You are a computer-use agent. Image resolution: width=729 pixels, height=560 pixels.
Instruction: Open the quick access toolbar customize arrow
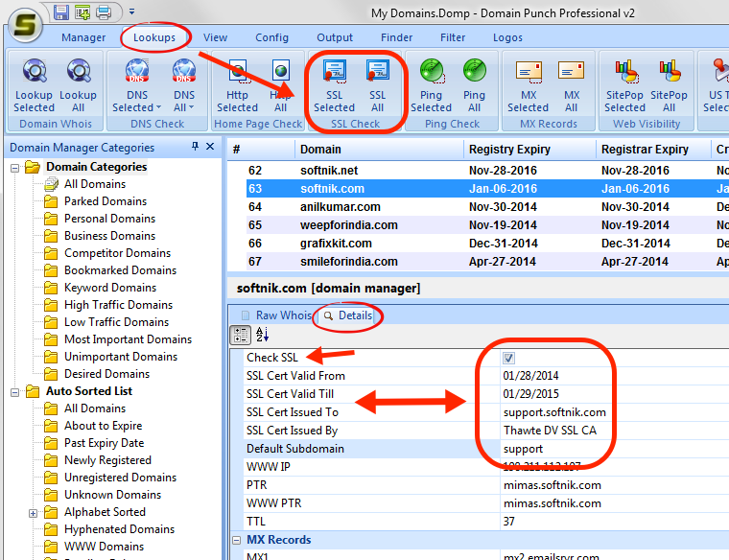click(132, 11)
